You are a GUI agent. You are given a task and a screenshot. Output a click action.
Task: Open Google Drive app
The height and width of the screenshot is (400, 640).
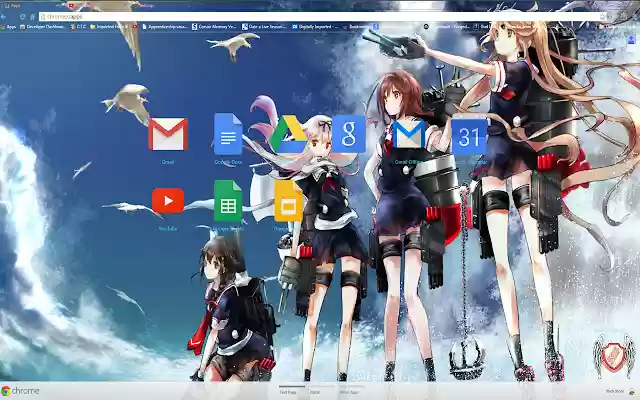[x=288, y=134]
